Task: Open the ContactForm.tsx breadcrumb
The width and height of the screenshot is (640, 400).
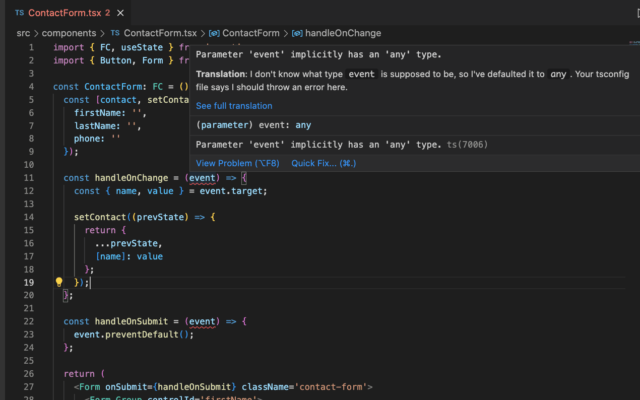Action: (160, 33)
